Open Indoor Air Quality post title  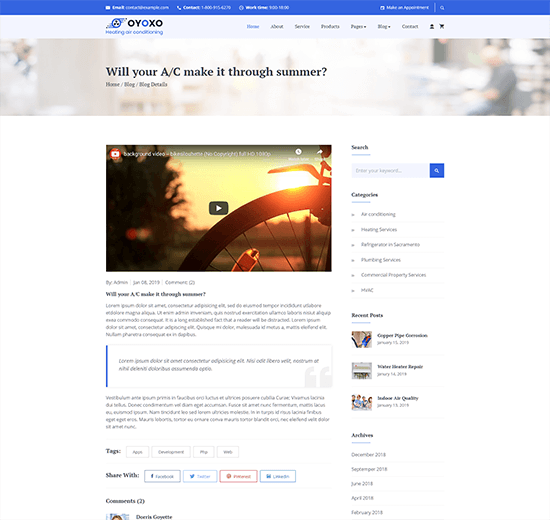pyautogui.click(x=398, y=398)
